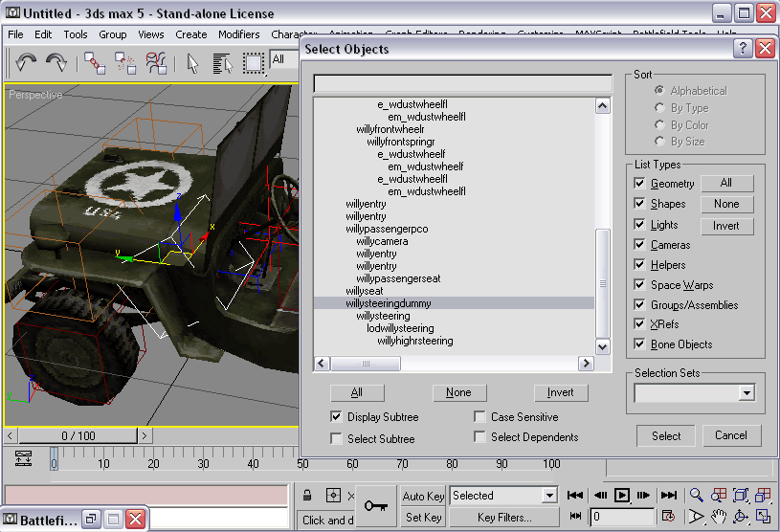Step to Next Frame
Viewport: 780px width, 532px height.
tap(643, 496)
